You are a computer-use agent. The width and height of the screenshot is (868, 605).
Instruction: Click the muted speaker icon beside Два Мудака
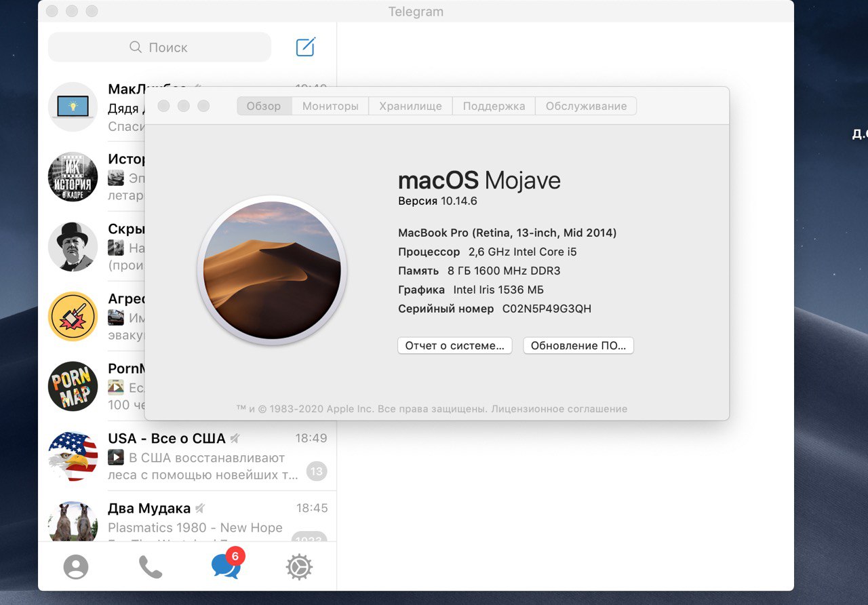pos(200,508)
